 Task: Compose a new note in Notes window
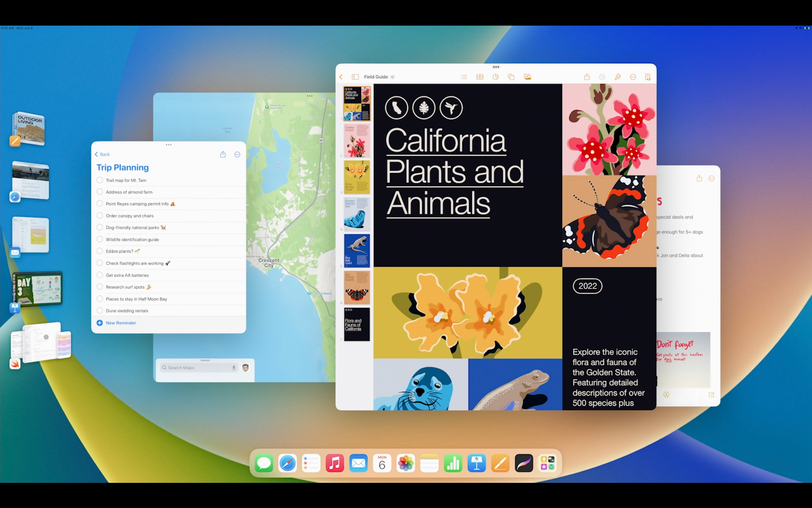pyautogui.click(x=711, y=394)
